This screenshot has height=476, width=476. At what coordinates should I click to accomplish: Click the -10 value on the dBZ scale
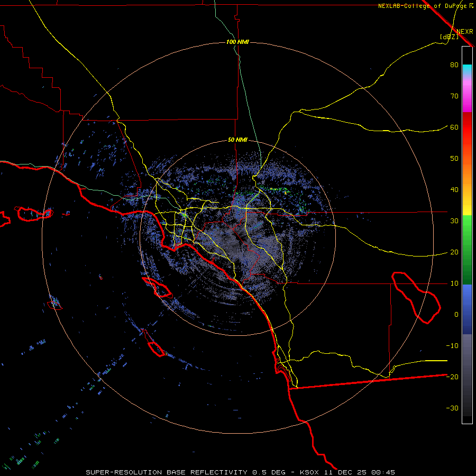452,346
